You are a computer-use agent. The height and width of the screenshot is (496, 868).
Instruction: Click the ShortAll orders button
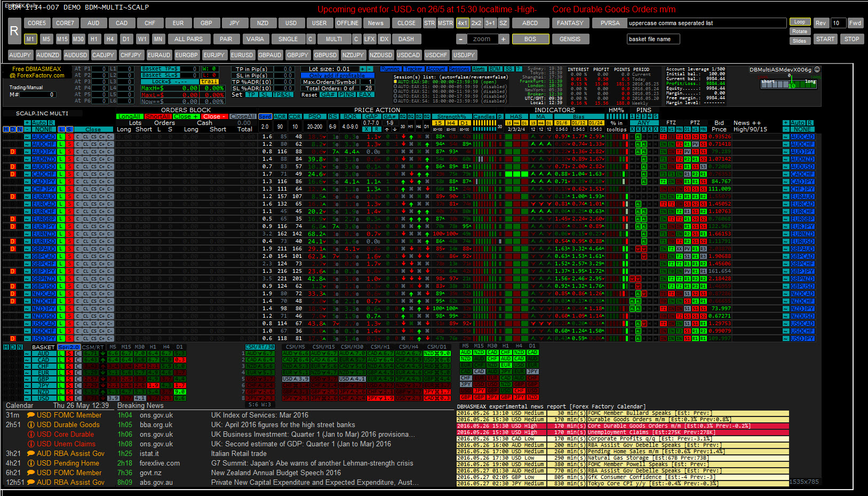(157, 116)
